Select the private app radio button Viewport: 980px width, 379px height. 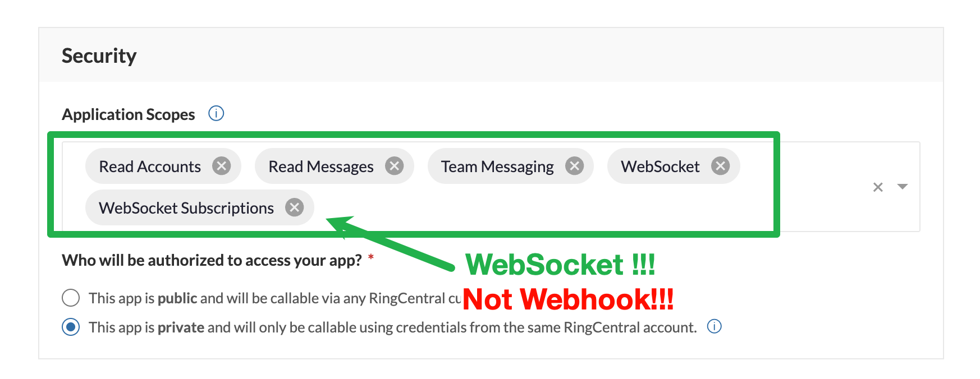click(71, 327)
